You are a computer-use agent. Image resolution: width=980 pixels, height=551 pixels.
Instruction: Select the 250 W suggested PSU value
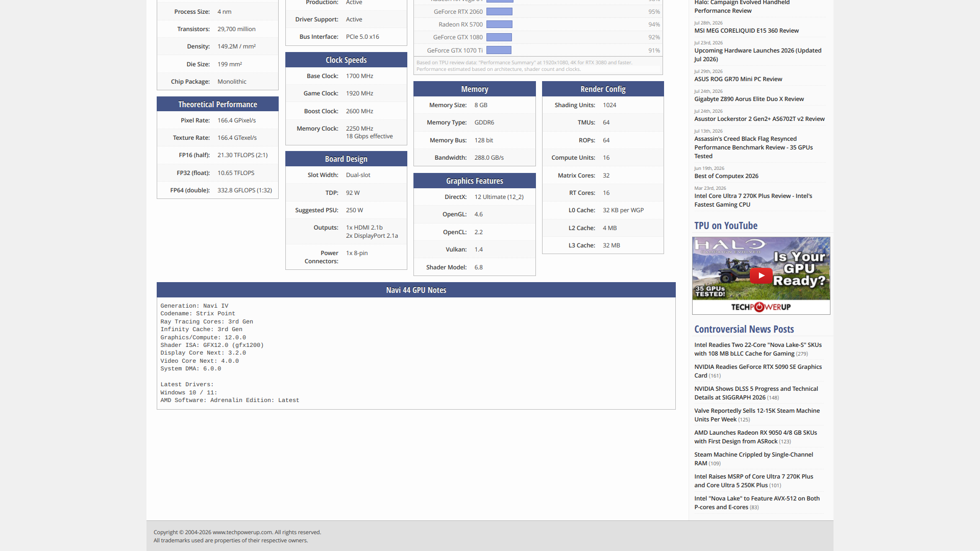click(x=354, y=210)
